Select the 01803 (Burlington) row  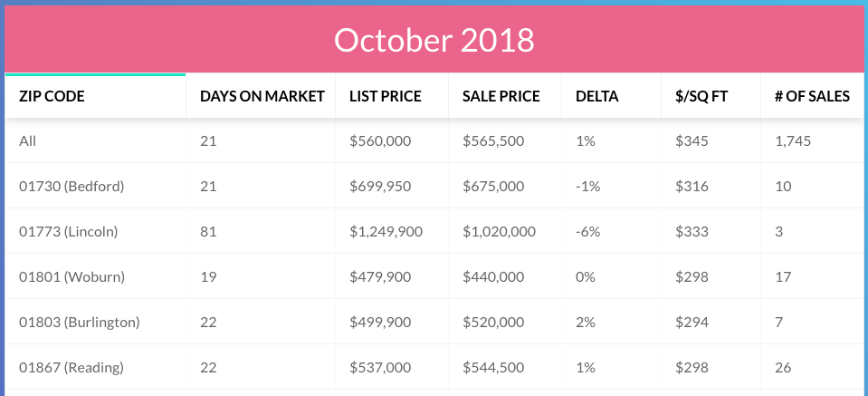coord(434,322)
